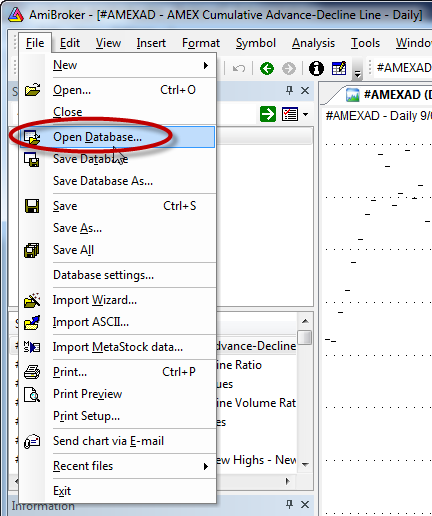
Task: Open the Symbol menu
Action: point(256,43)
